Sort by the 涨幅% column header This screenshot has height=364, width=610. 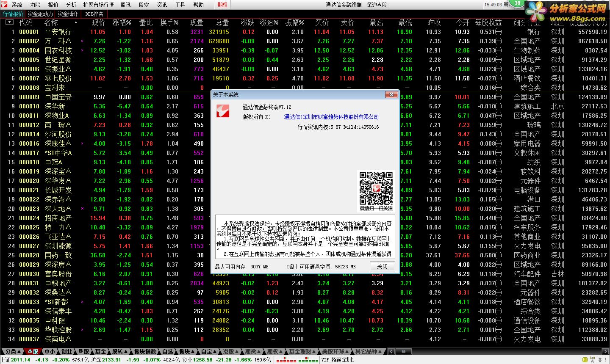[x=122, y=22]
